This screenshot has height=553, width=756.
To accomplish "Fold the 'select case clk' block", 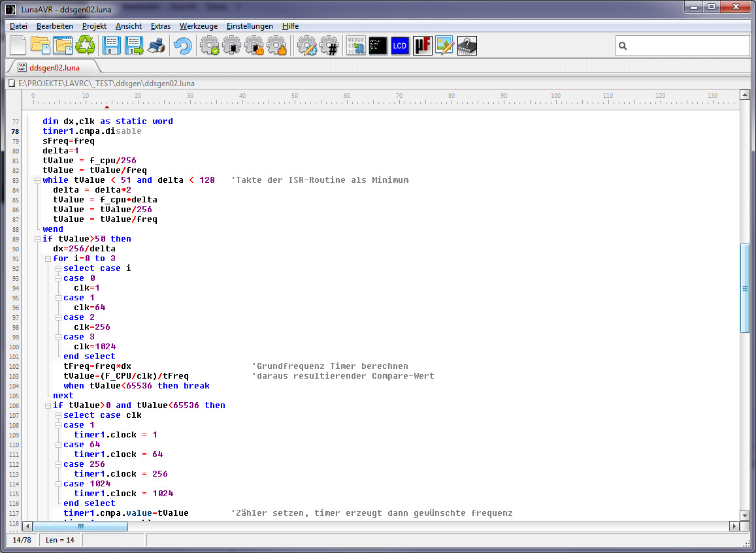I will point(58,415).
